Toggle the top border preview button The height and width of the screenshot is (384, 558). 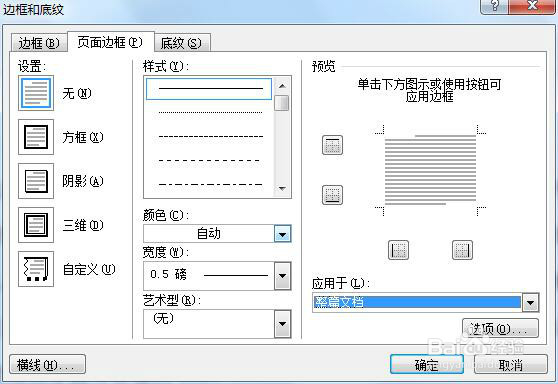[x=332, y=145]
